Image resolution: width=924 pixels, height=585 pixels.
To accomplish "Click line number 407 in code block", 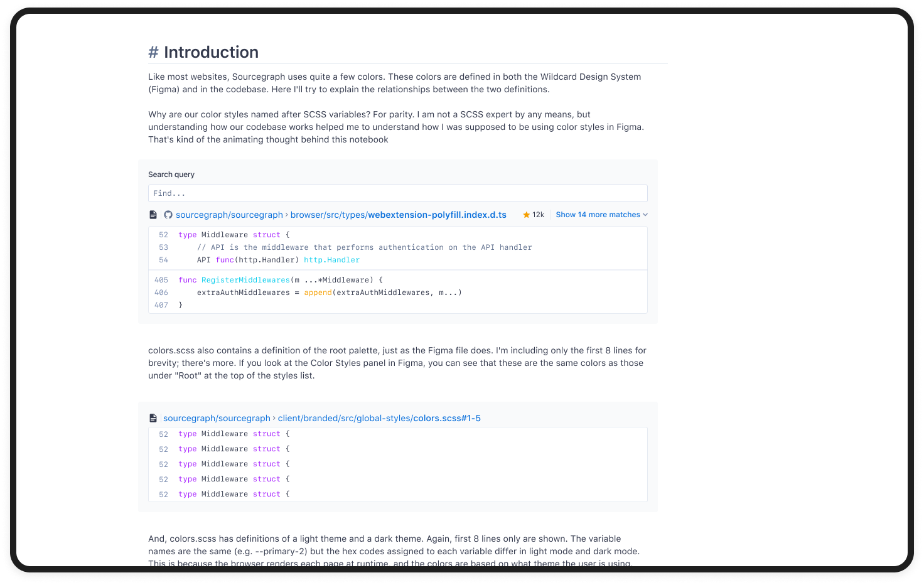I will pos(161,305).
